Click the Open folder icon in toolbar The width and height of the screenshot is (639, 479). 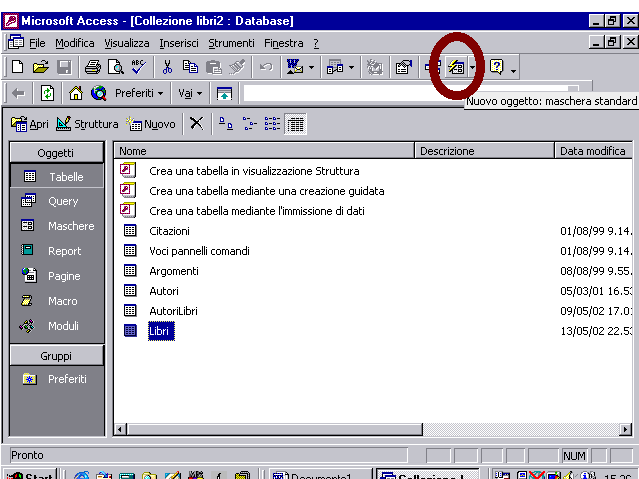point(40,67)
